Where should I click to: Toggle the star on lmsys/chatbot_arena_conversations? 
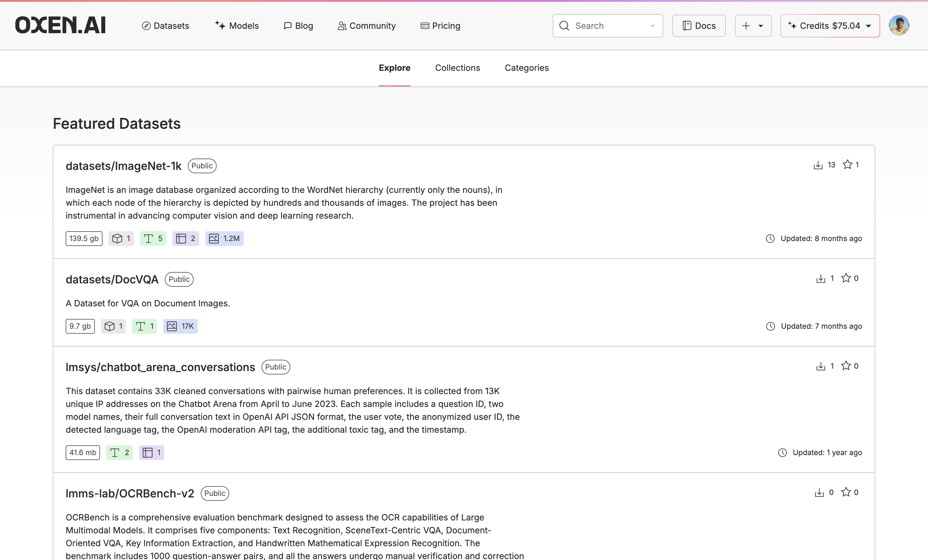tap(846, 366)
